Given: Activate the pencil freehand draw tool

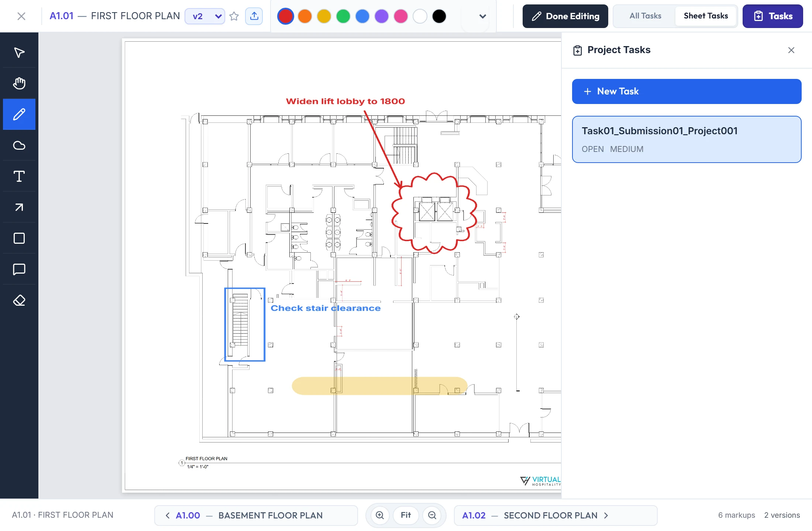Looking at the screenshot, I should tap(19, 114).
